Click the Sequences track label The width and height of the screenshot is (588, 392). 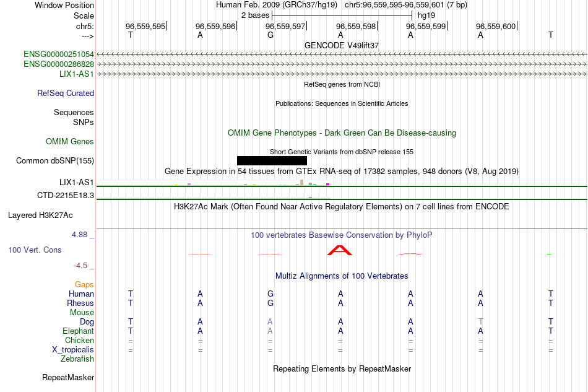(74, 112)
